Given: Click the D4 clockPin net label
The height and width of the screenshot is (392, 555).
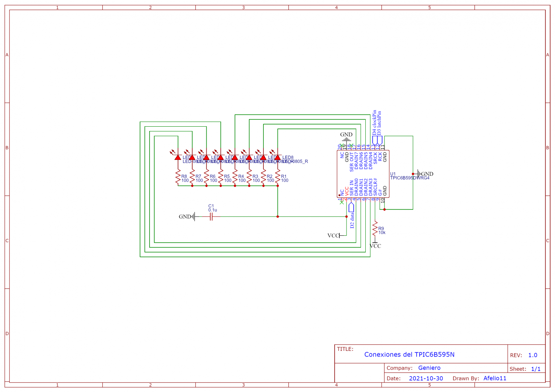Looking at the screenshot, I should click(374, 123).
